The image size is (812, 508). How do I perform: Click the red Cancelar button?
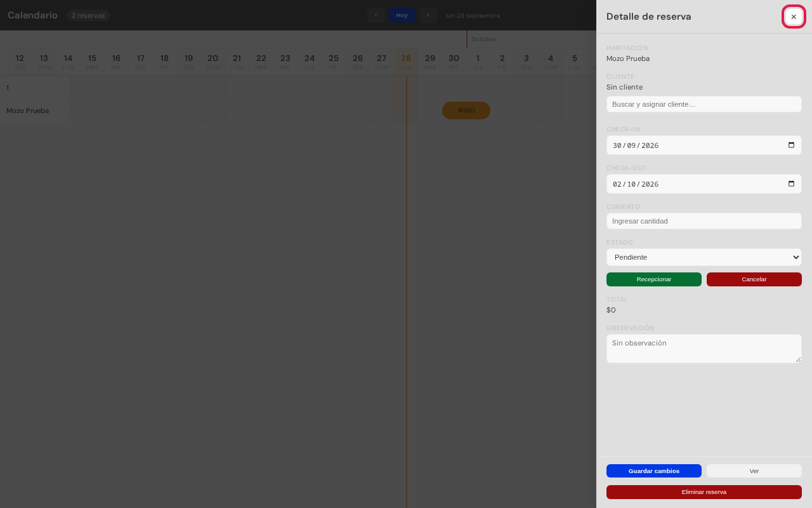754,279
